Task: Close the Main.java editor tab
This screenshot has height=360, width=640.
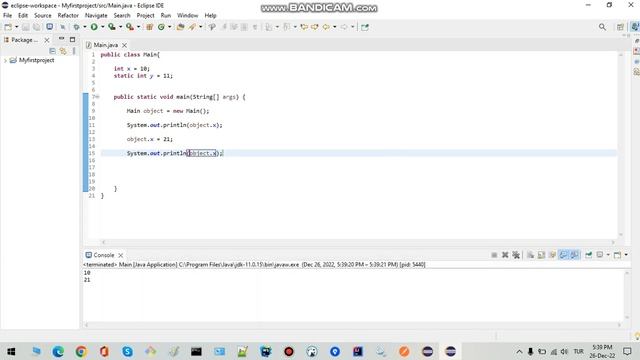Action: click(124, 45)
